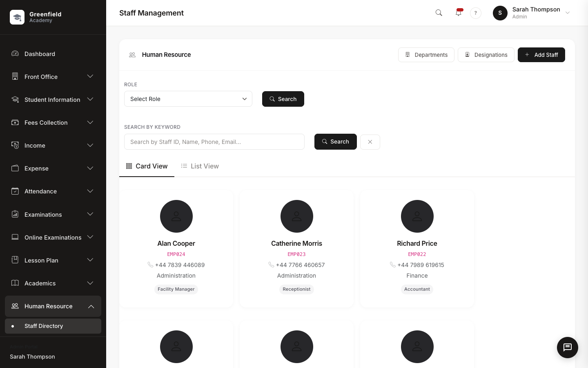Collapse the Human Resource chevron

[x=91, y=306]
